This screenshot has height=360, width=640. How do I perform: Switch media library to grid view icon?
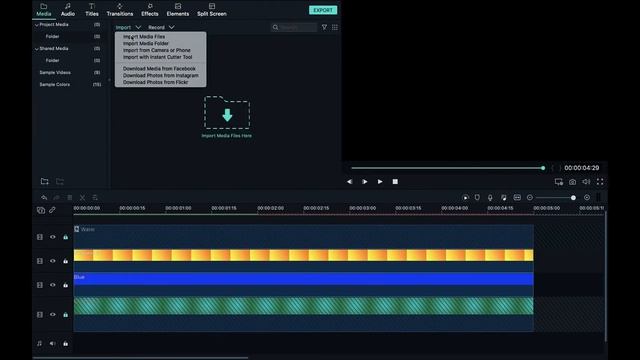tap(335, 27)
